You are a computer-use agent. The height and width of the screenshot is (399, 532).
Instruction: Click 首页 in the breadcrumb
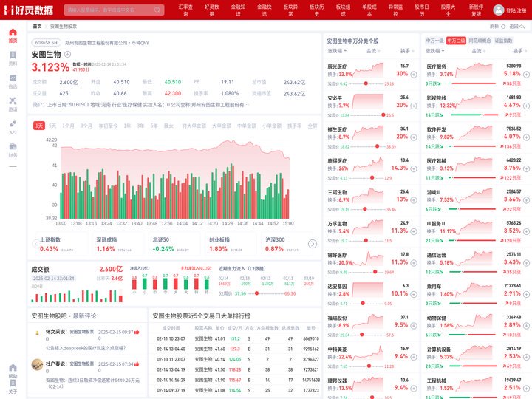[37, 26]
